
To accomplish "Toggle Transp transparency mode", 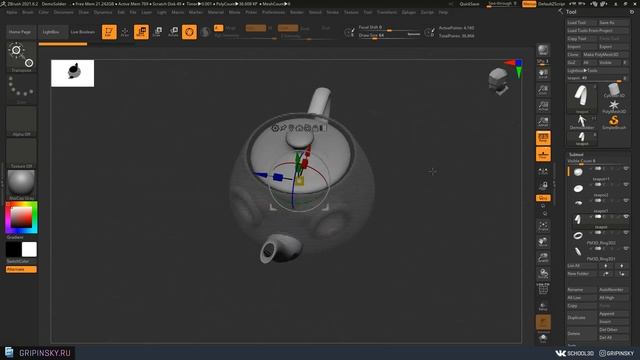I will click(x=543, y=306).
